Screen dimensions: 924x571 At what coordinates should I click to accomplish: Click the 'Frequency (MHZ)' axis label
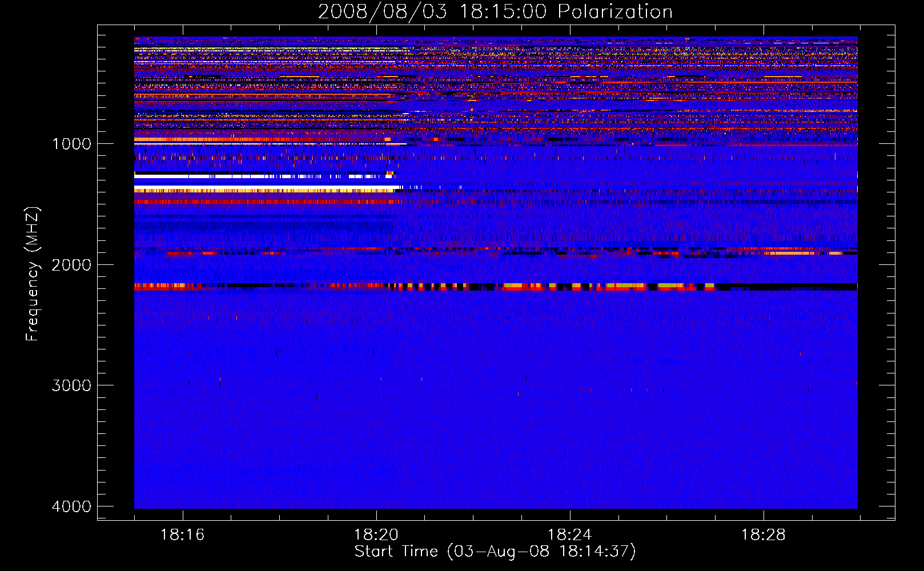pyautogui.click(x=33, y=274)
